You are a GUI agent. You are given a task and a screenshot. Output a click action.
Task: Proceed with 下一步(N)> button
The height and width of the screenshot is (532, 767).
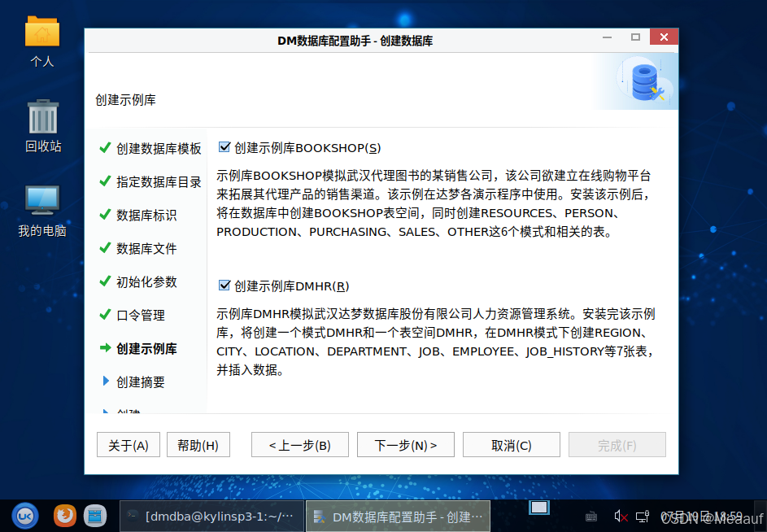406,444
